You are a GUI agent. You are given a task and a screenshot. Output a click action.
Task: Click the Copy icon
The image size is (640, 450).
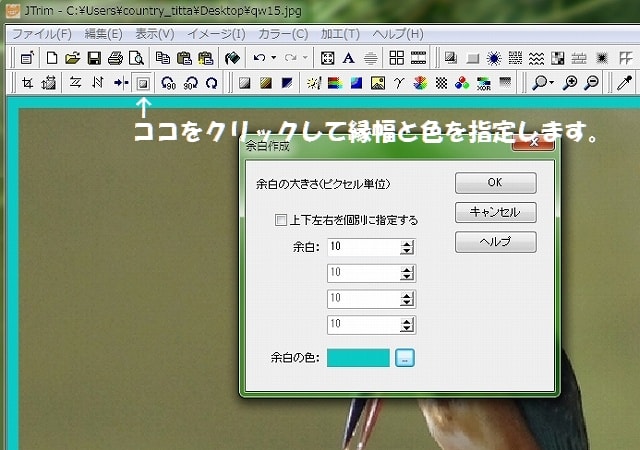pyautogui.click(x=163, y=58)
